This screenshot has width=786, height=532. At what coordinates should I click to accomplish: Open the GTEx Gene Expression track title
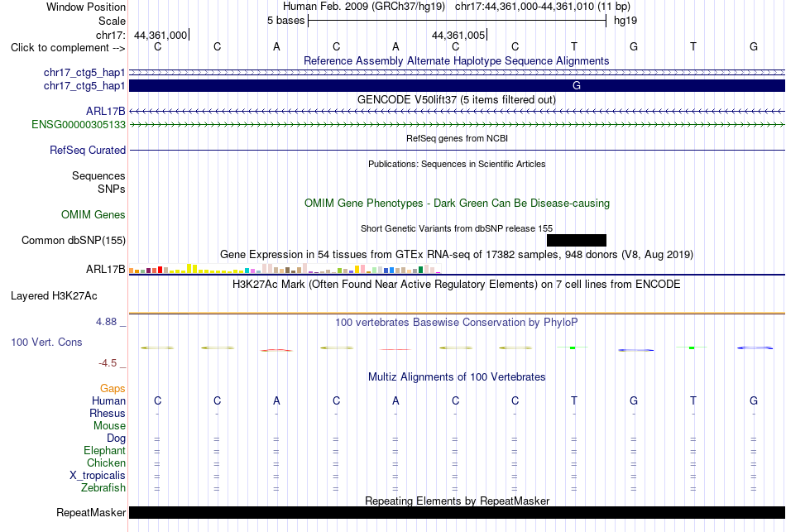(x=457, y=254)
